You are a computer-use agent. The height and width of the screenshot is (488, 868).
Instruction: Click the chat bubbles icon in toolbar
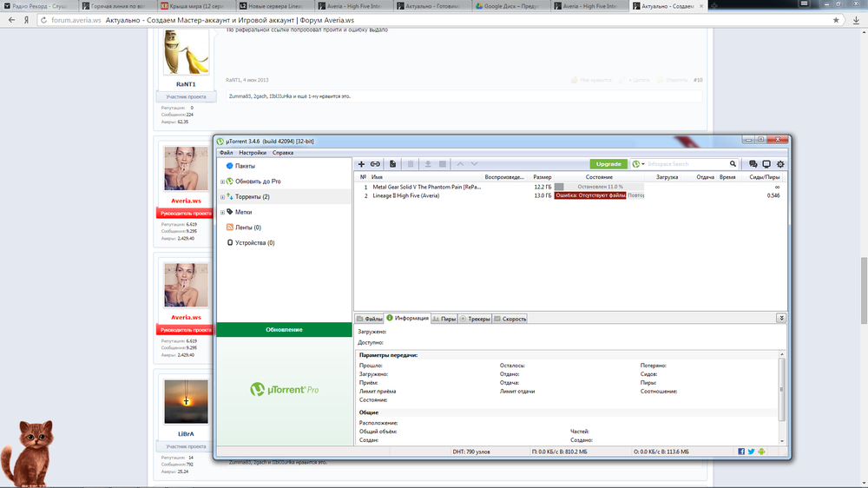(753, 164)
